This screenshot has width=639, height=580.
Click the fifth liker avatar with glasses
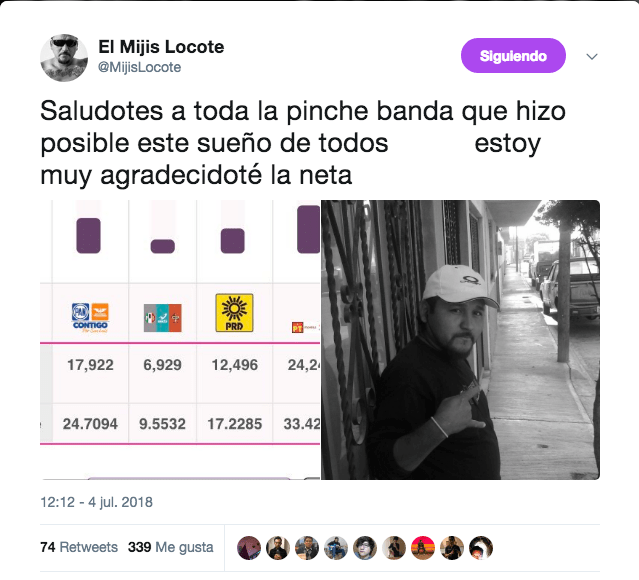pos(365,547)
